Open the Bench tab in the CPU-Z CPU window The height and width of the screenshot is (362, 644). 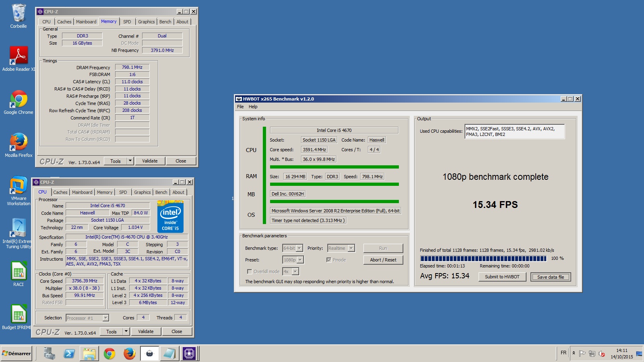pos(161,193)
